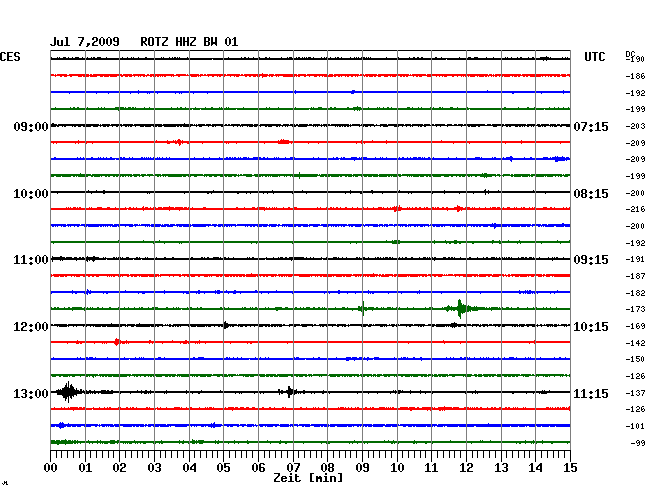Click the black spike at minute 05 on 12:00 trace
This screenshot has height=494, width=650.
(x=226, y=325)
